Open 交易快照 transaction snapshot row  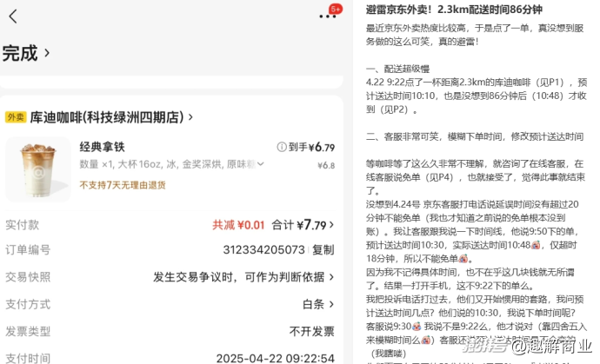coord(170,277)
